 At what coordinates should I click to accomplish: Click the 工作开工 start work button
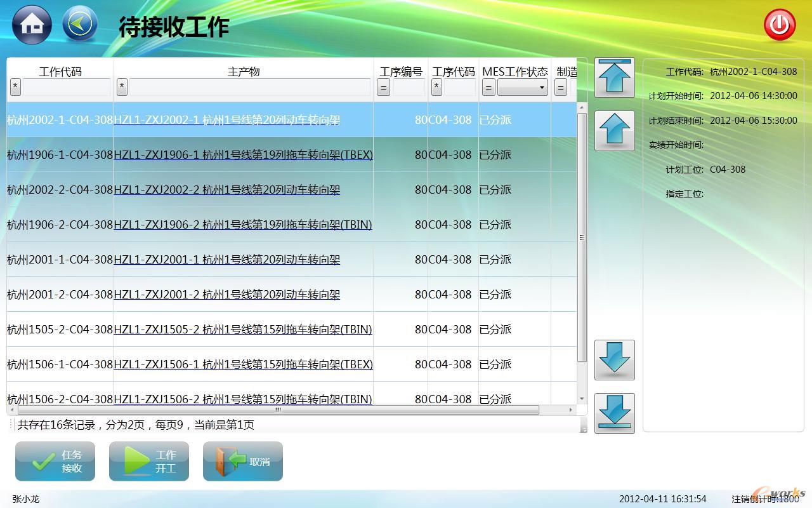coord(149,462)
